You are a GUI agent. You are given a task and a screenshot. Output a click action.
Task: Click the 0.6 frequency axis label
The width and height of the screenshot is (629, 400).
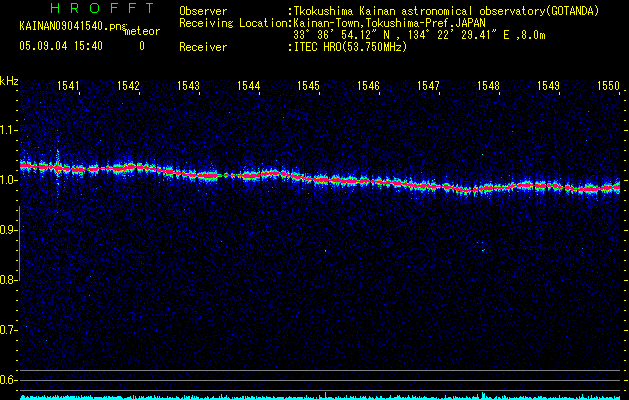tap(7, 380)
